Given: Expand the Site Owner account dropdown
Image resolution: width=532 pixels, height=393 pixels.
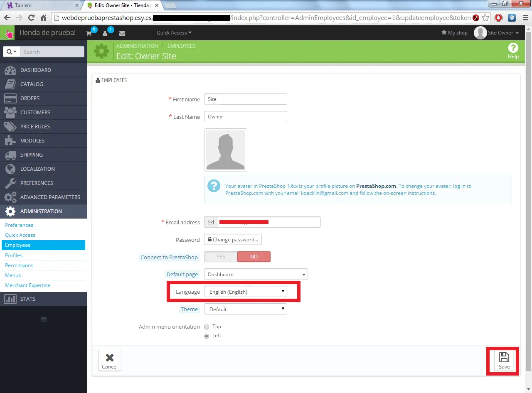Looking at the screenshot, I should click(x=503, y=33).
